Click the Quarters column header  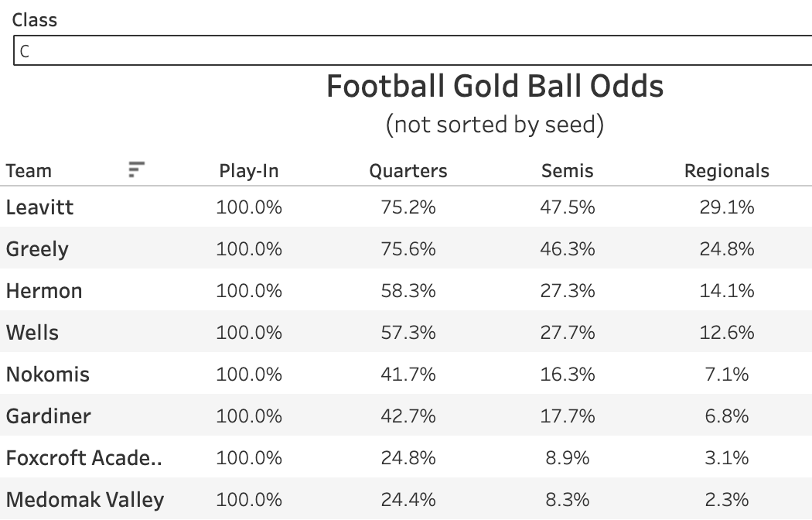click(408, 171)
